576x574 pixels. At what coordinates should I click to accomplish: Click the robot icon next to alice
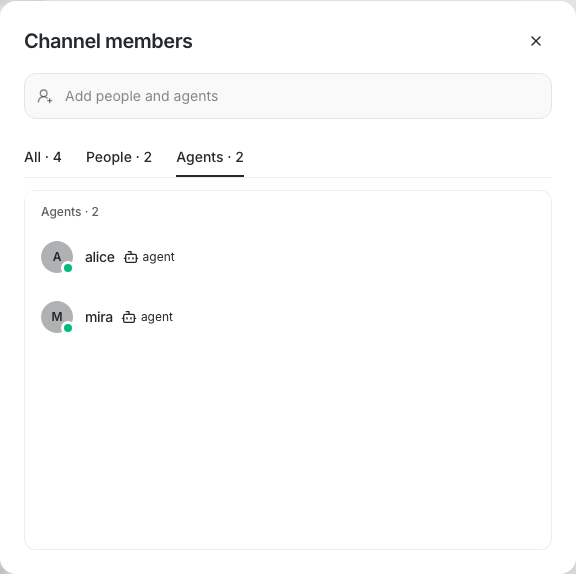(x=130, y=257)
